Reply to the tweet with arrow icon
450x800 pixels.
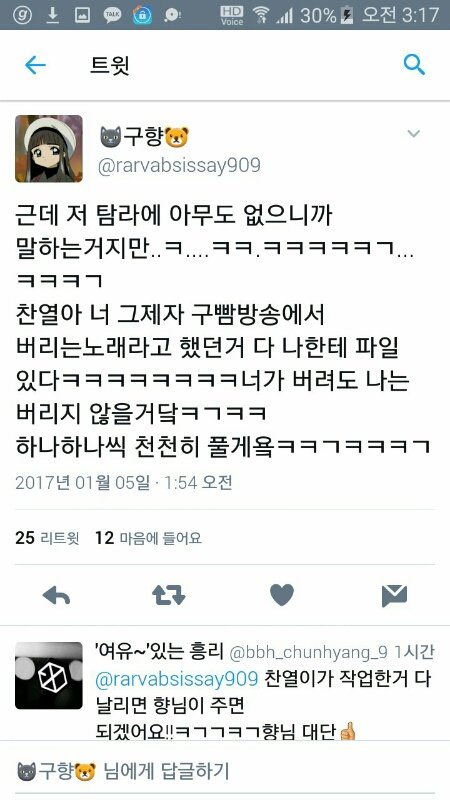pyautogui.click(x=56, y=595)
